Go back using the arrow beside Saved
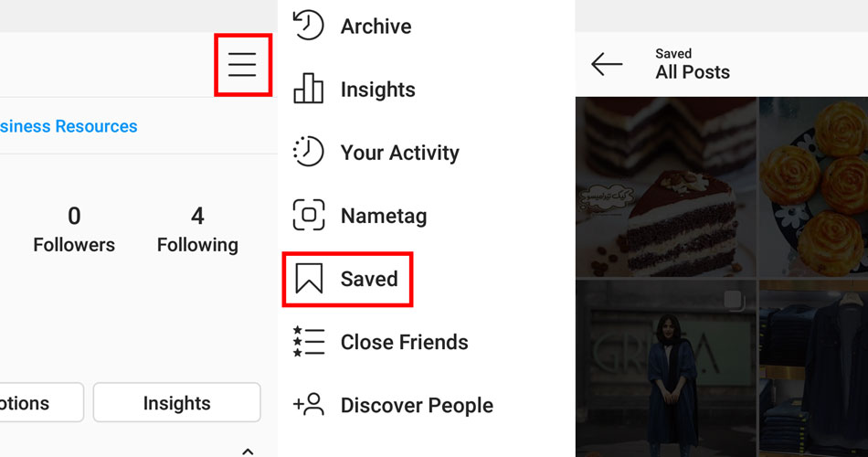The height and width of the screenshot is (457, 868). 607,64
